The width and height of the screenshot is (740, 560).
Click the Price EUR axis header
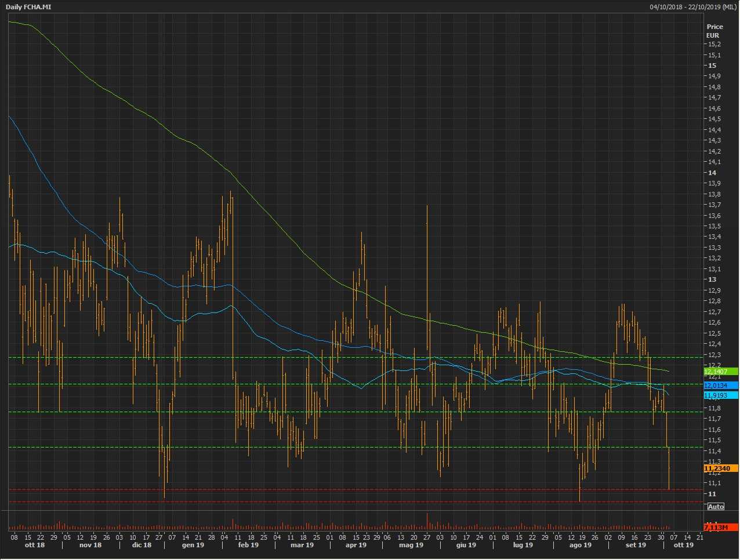tap(714, 31)
